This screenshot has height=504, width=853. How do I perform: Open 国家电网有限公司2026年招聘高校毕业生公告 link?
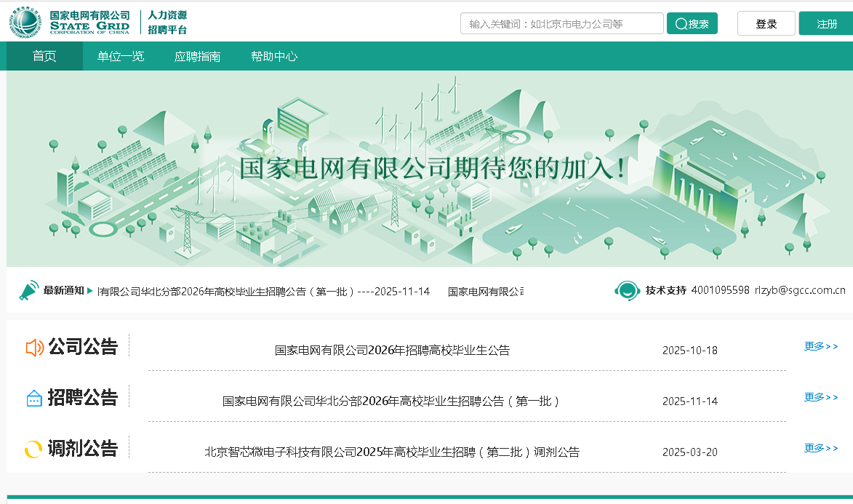click(392, 350)
